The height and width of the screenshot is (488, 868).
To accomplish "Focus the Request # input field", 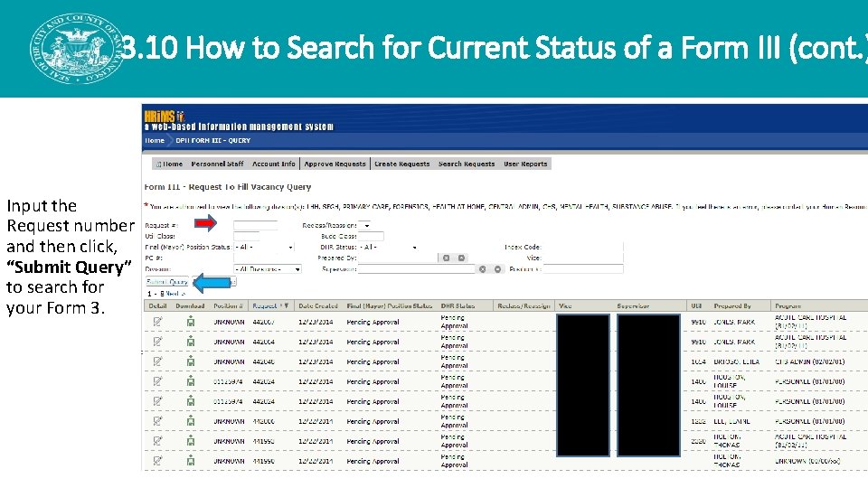I will [x=255, y=225].
